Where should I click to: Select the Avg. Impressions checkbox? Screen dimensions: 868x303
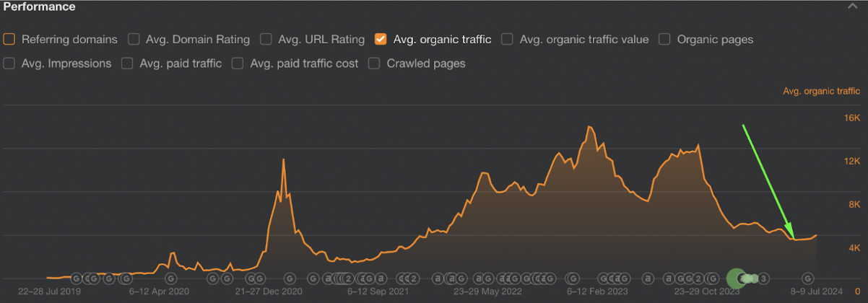pyautogui.click(x=9, y=63)
